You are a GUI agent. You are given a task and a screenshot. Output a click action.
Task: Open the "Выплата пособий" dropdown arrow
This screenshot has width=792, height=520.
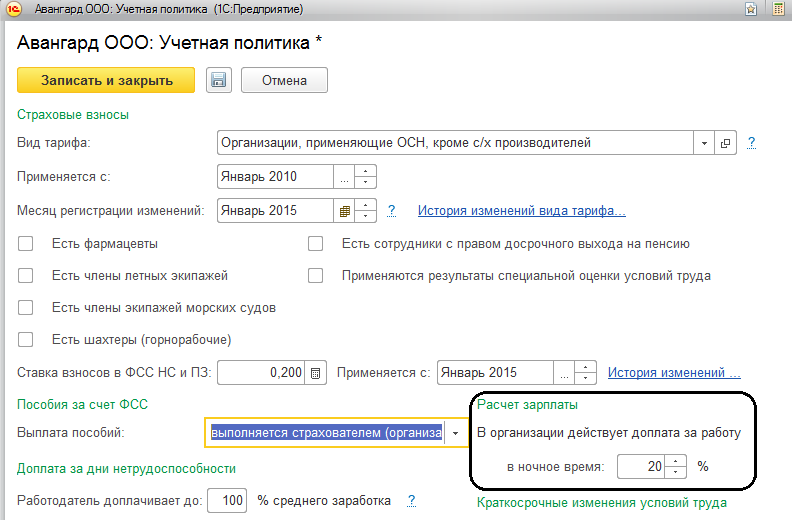pos(457,433)
